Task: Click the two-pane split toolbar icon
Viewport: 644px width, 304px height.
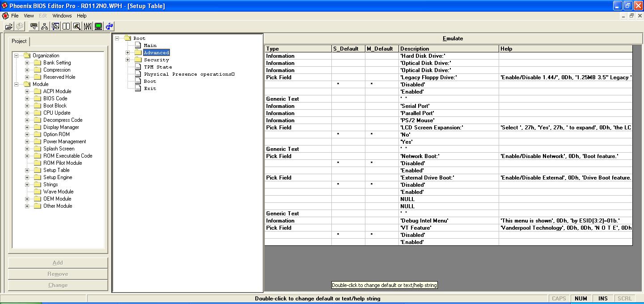Action: 66,26
